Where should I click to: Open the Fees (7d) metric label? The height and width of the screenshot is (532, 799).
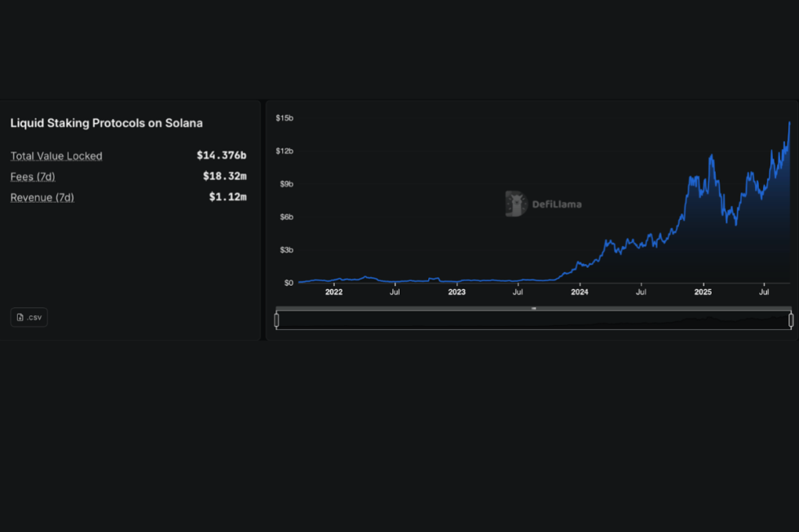(x=33, y=176)
